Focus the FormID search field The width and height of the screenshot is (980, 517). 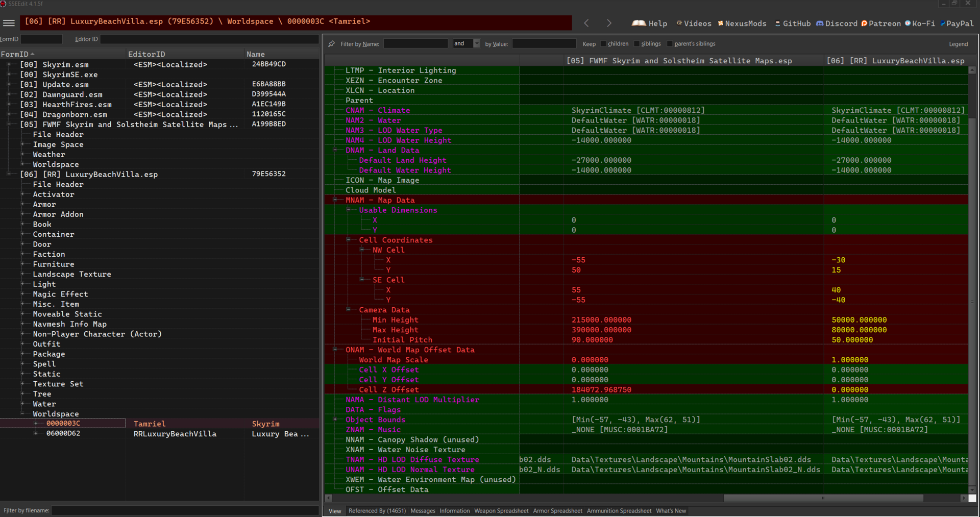click(41, 39)
